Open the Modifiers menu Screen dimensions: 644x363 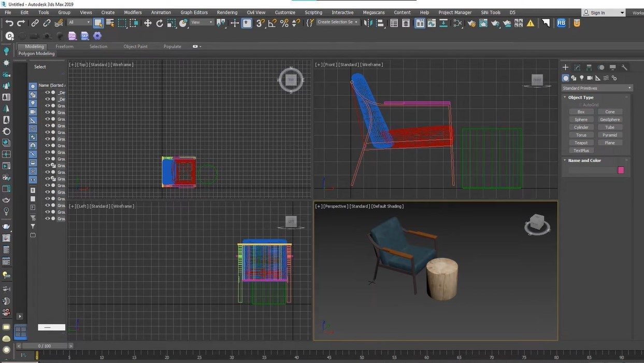click(133, 12)
